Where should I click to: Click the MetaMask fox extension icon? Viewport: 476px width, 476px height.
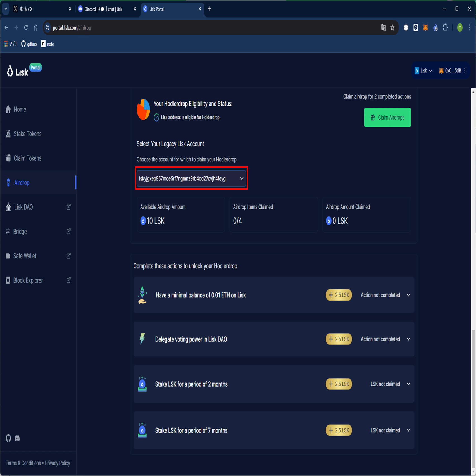425,28
